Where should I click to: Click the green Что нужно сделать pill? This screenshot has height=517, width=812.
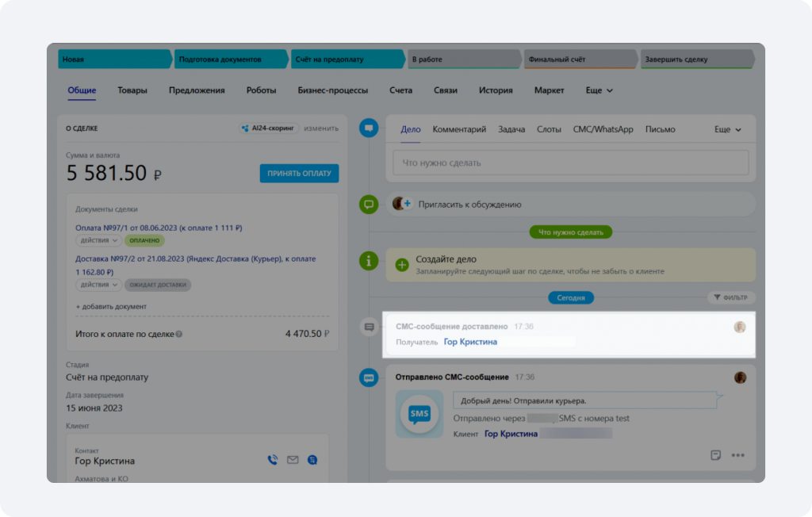[x=571, y=232]
